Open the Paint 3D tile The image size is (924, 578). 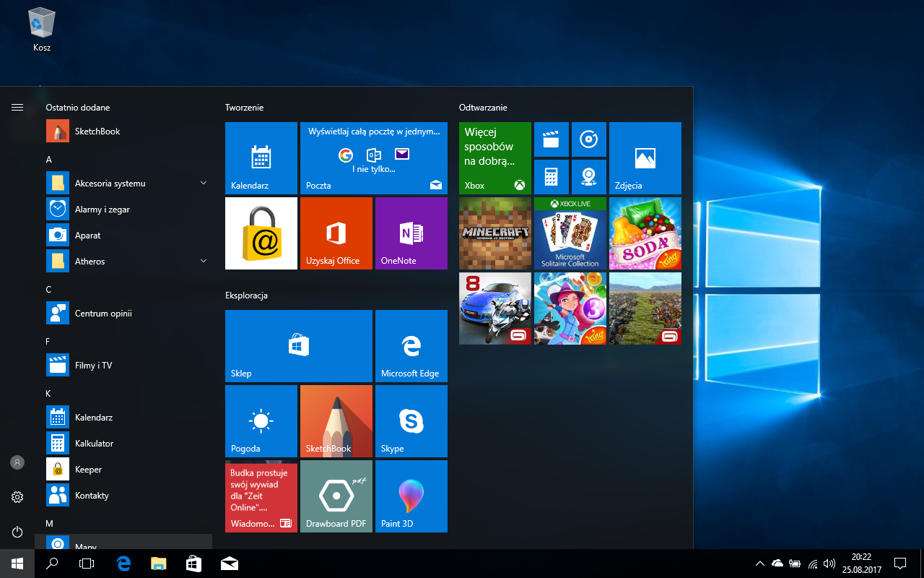click(x=411, y=496)
